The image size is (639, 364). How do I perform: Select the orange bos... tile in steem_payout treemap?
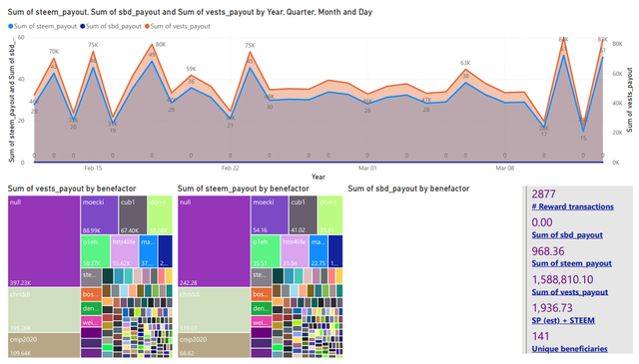[x=262, y=294]
